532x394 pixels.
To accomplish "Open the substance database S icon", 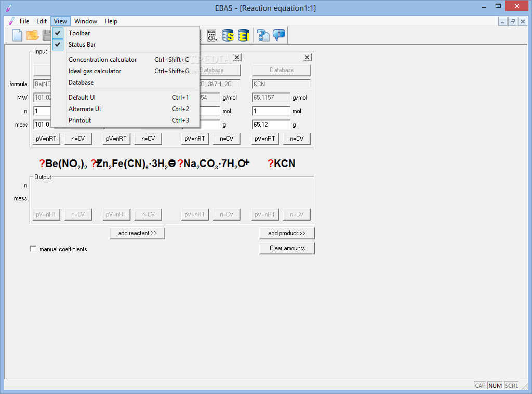I will pos(228,35).
